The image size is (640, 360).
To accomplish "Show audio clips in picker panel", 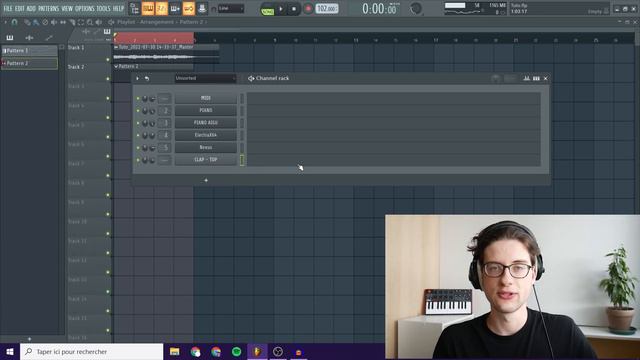I will tap(29, 38).
